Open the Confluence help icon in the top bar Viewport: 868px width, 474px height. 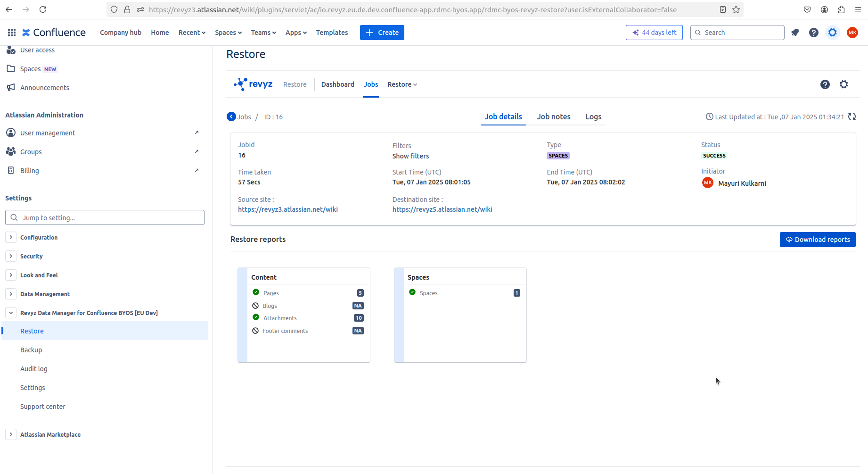coord(814,33)
